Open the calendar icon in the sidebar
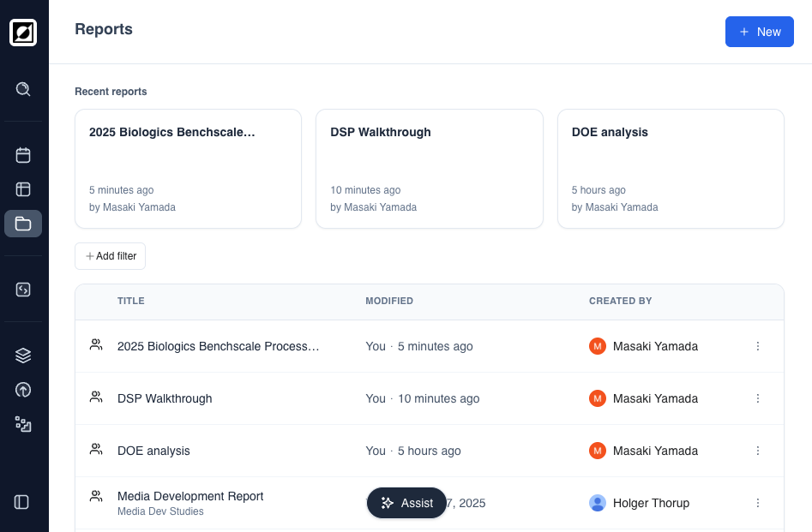The width and height of the screenshot is (812, 532). pos(23,155)
